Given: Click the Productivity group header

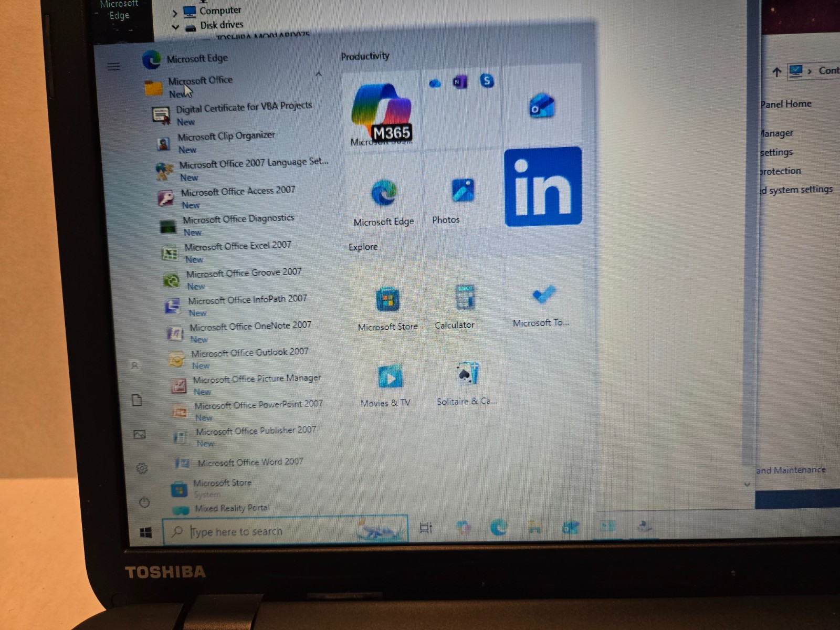Looking at the screenshot, I should [x=365, y=56].
